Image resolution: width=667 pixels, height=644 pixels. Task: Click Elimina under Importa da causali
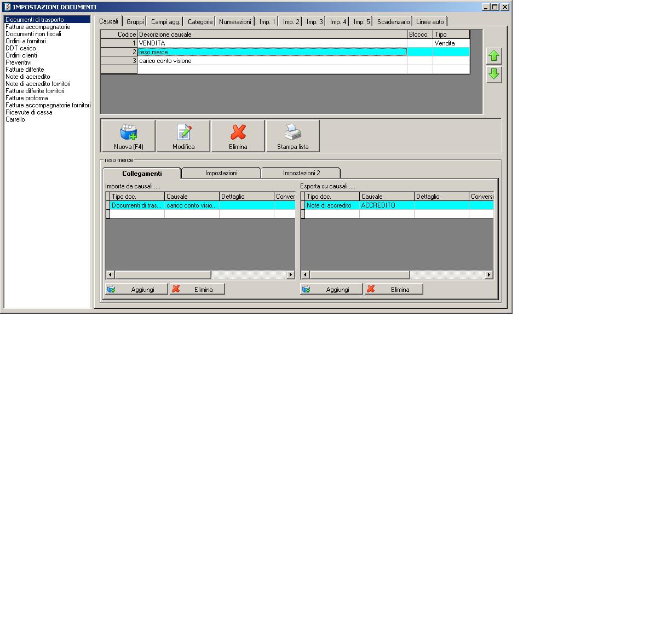click(197, 289)
